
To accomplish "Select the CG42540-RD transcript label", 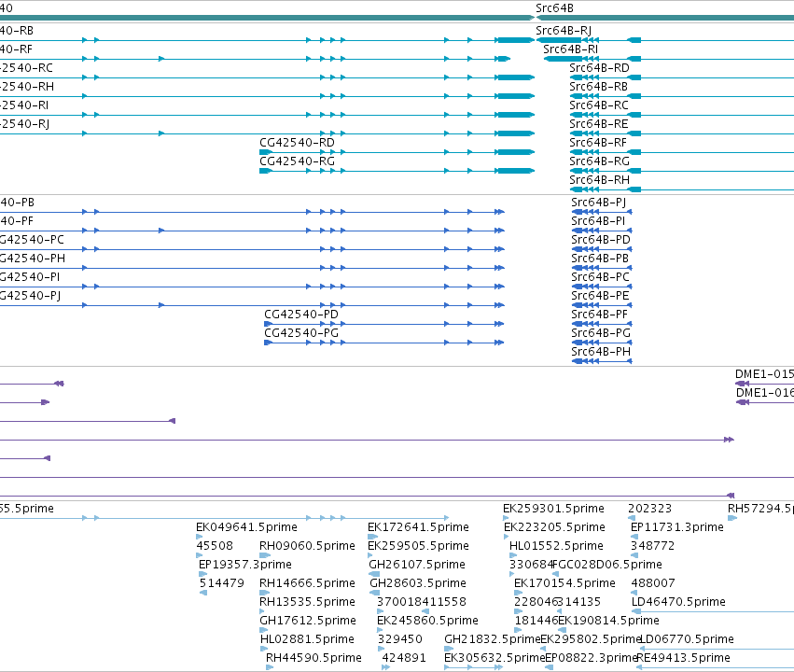I will pyautogui.click(x=298, y=143).
